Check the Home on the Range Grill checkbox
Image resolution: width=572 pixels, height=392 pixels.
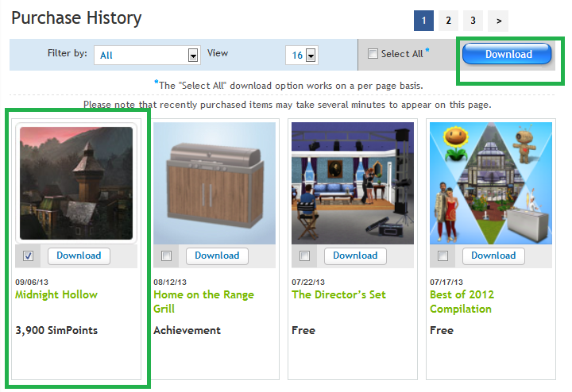tap(166, 256)
